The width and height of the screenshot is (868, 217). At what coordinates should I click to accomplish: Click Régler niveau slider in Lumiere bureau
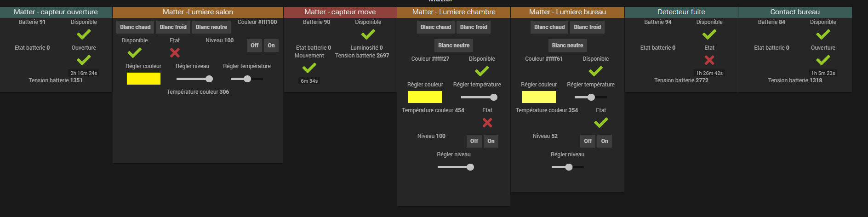pos(568,167)
